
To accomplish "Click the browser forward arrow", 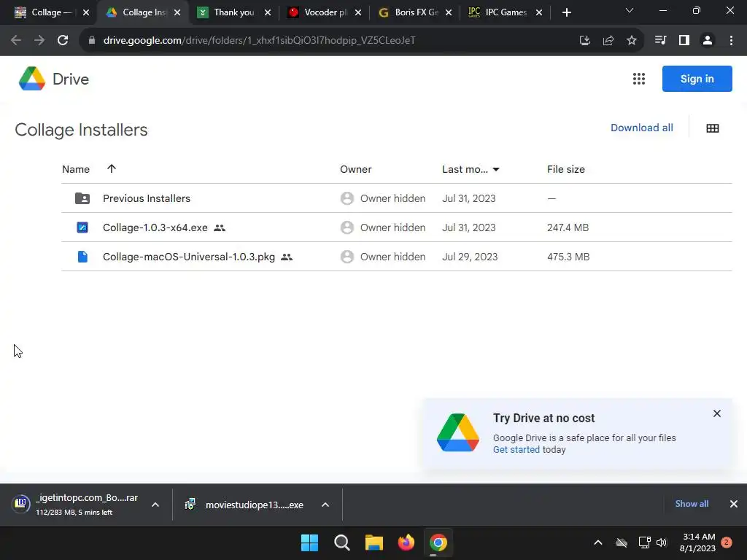I will 39,41.
